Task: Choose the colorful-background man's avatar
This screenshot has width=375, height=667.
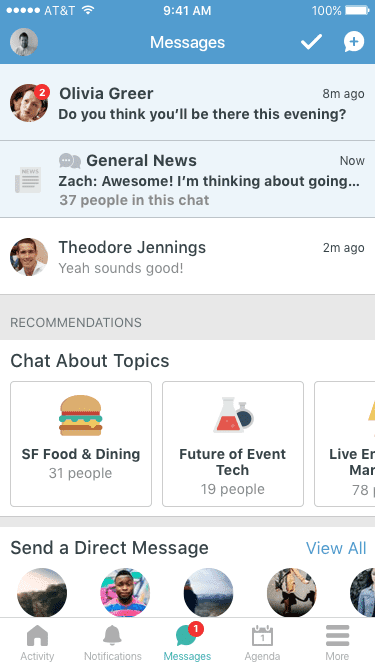Action: coord(125,592)
